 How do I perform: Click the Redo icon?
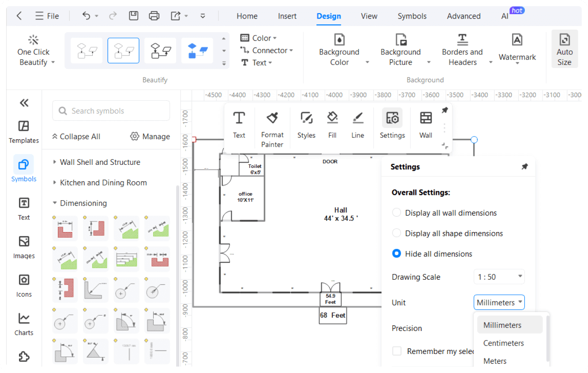[x=113, y=16]
